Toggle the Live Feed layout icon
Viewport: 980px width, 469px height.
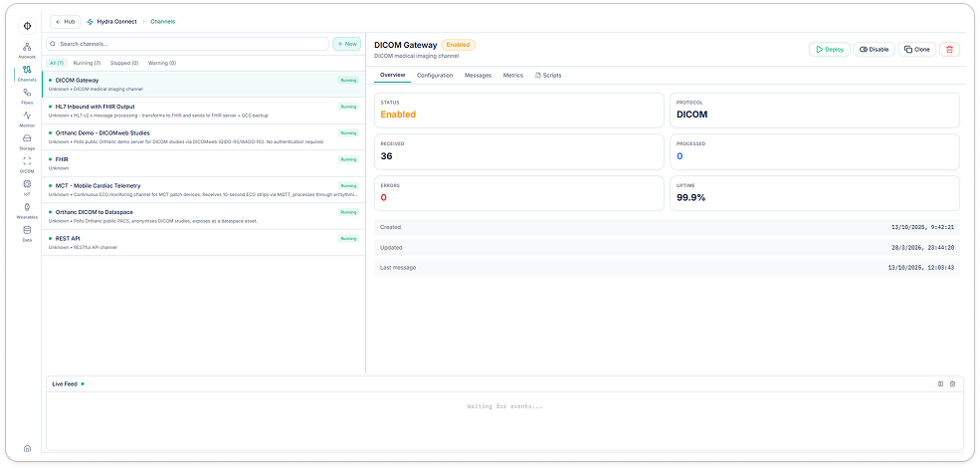point(940,384)
